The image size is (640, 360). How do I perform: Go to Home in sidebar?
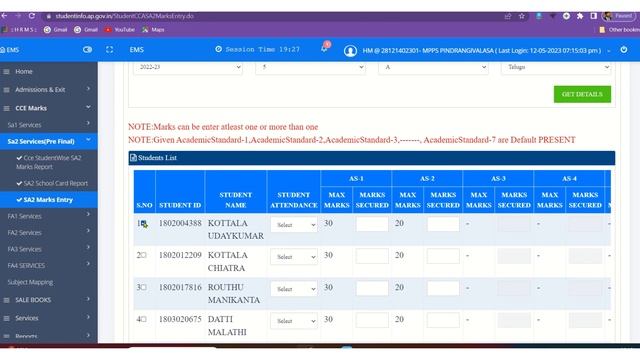(24, 71)
